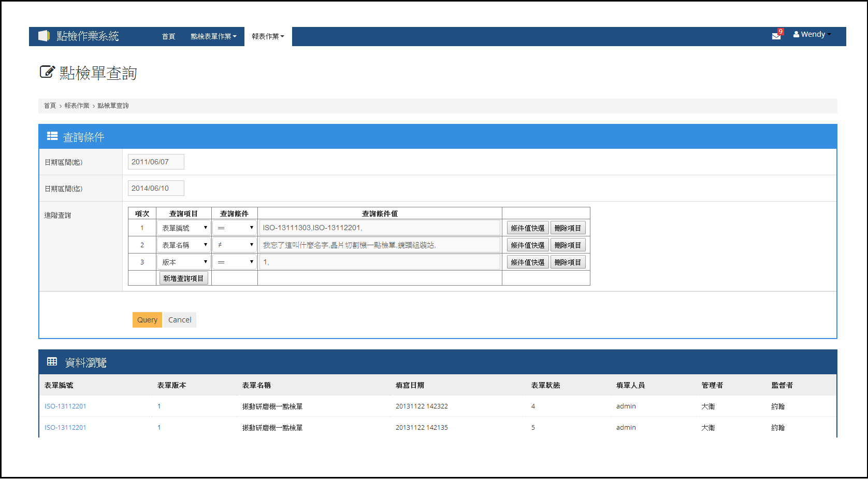The image size is (868, 479).
Task: Click the Cancel button
Action: 180,319
